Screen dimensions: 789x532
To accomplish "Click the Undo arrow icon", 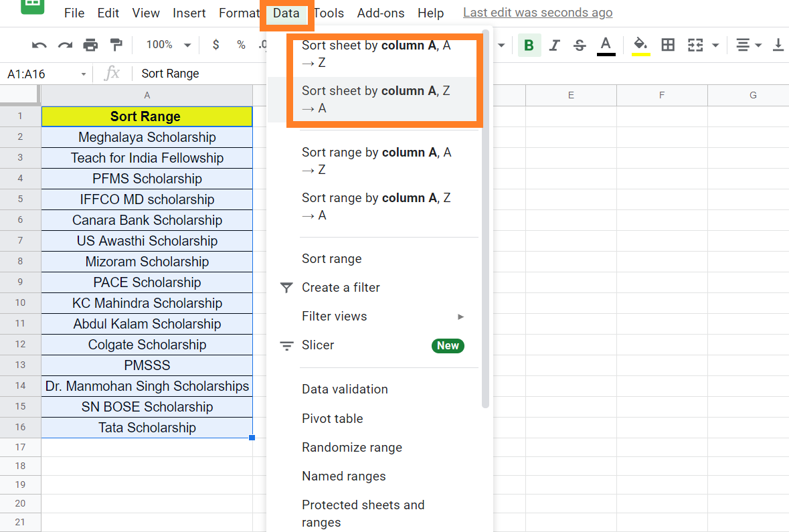I will pos(39,46).
